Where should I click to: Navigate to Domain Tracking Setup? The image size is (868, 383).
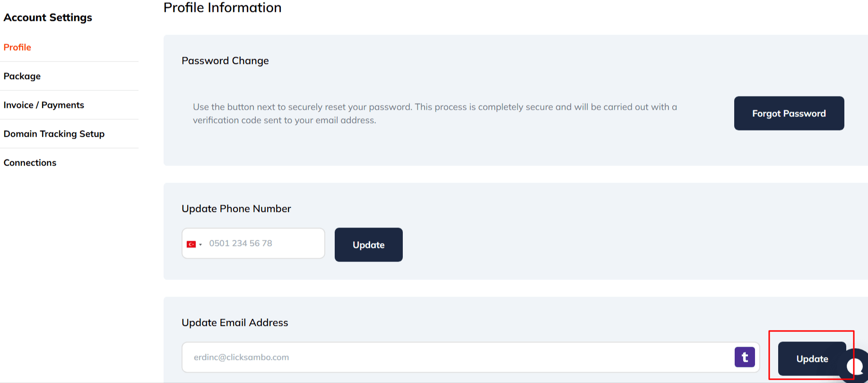(x=54, y=134)
